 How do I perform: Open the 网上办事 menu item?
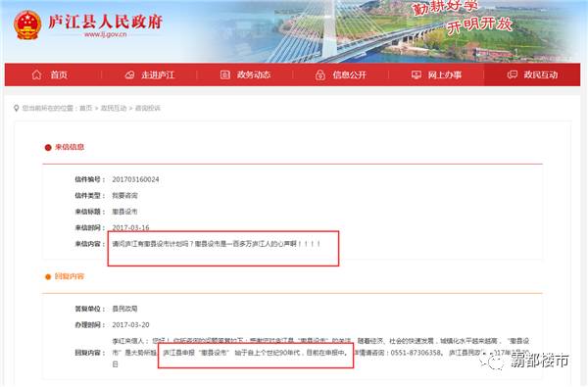coord(445,75)
